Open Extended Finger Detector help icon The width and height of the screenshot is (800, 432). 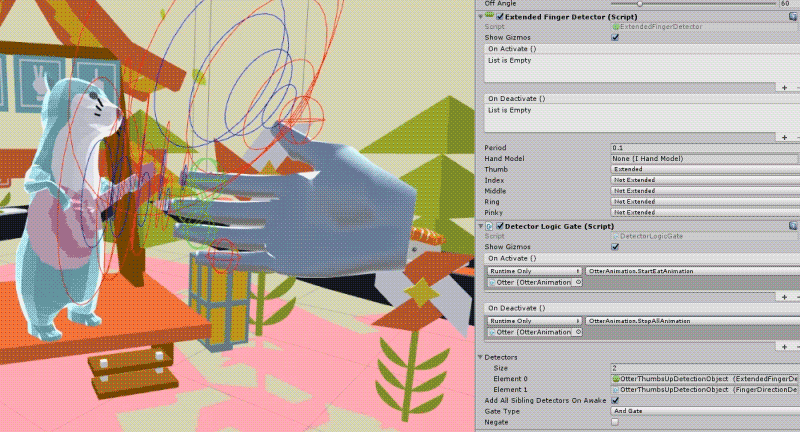pyautogui.click(x=793, y=17)
